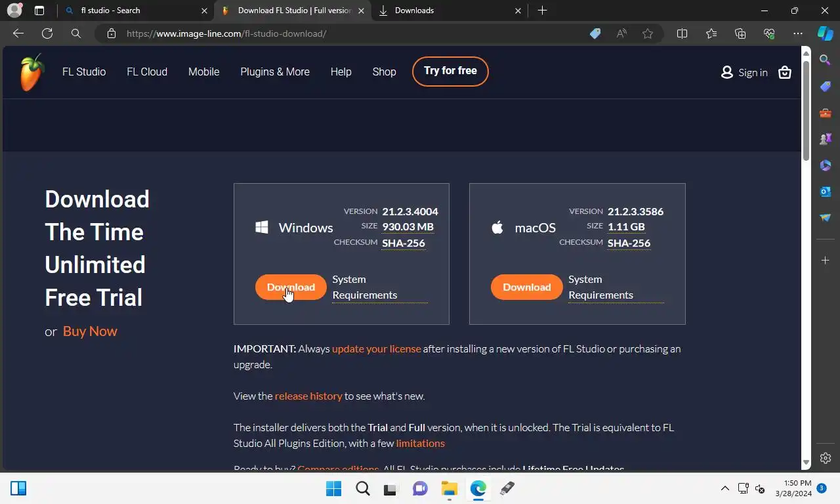Open the Windows SHA-256 checksum link
Viewport: 840px width, 504px height.
click(x=404, y=243)
